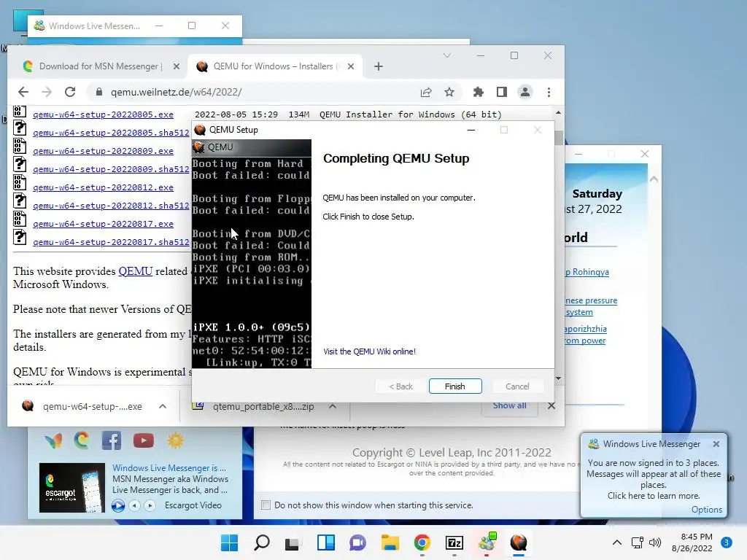Open the Windows Live Messenger is ... headline
The height and width of the screenshot is (560, 747).
(169, 468)
